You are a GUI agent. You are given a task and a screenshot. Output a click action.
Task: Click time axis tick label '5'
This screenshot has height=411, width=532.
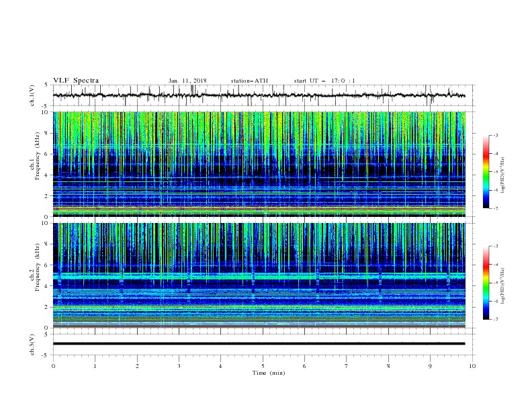(x=263, y=366)
